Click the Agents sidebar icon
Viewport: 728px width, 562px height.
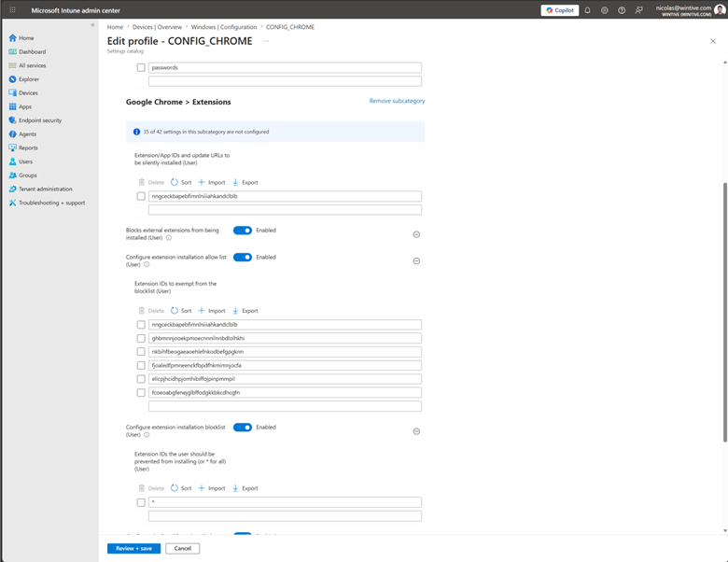[12, 134]
